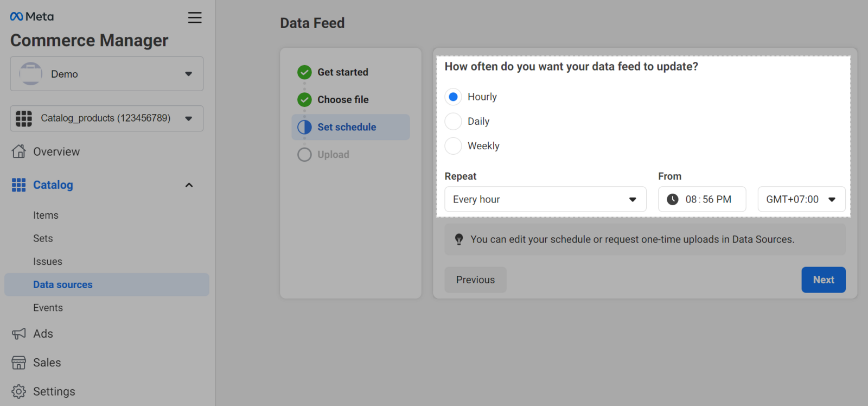Click the Settings gear icon
The width and height of the screenshot is (868, 406).
click(x=19, y=391)
